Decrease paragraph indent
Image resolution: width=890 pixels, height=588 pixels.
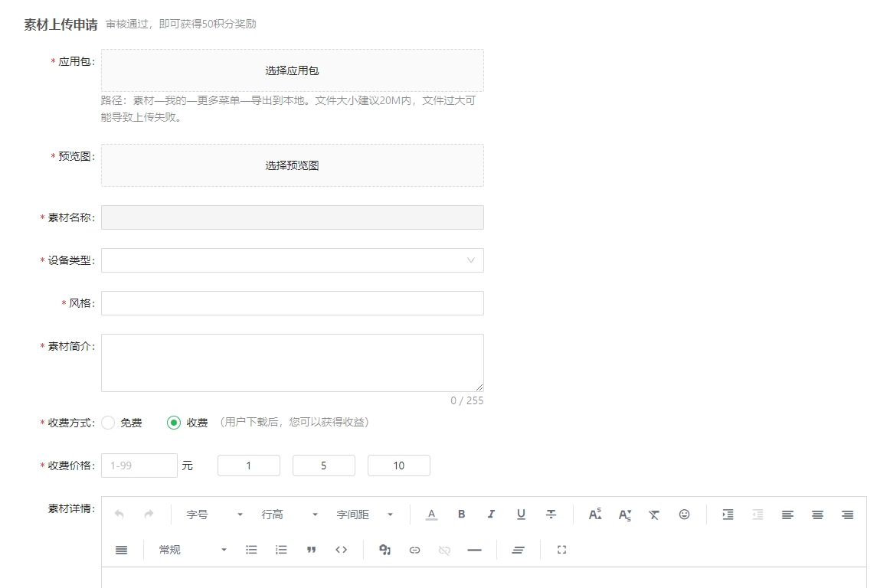coord(757,514)
